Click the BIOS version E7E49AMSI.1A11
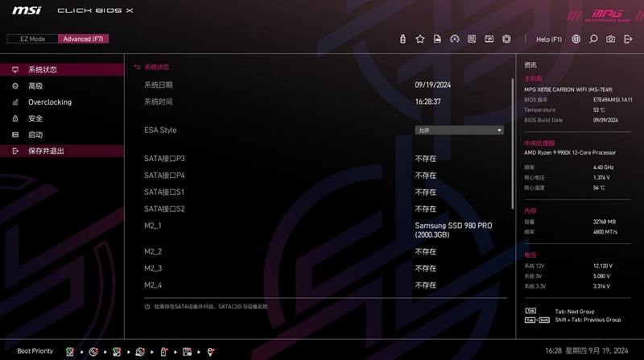 click(613, 100)
